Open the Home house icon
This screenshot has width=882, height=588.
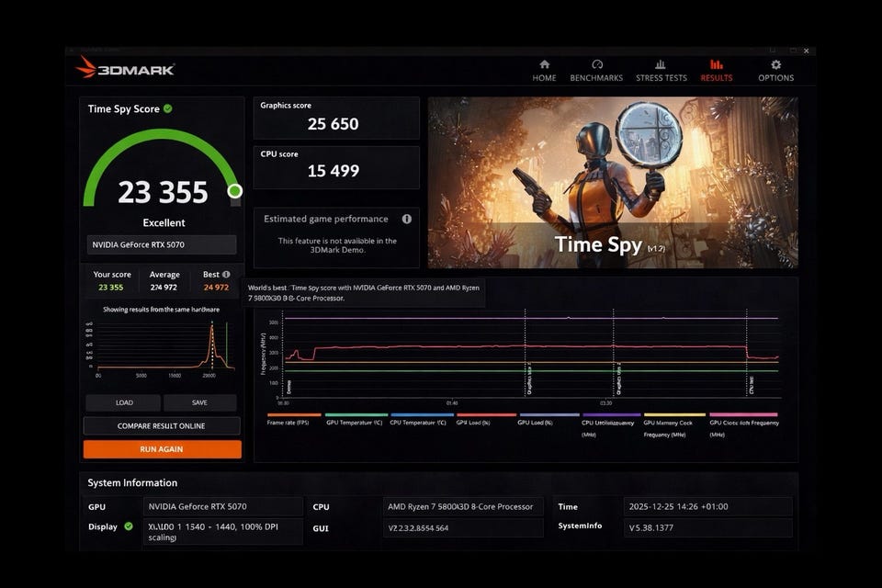point(544,64)
